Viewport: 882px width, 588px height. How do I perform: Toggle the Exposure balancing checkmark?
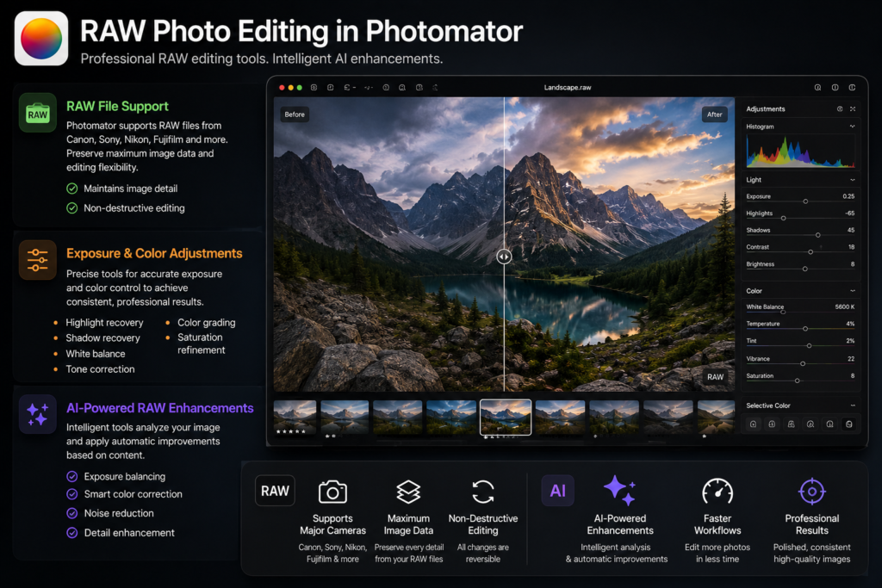pos(72,476)
